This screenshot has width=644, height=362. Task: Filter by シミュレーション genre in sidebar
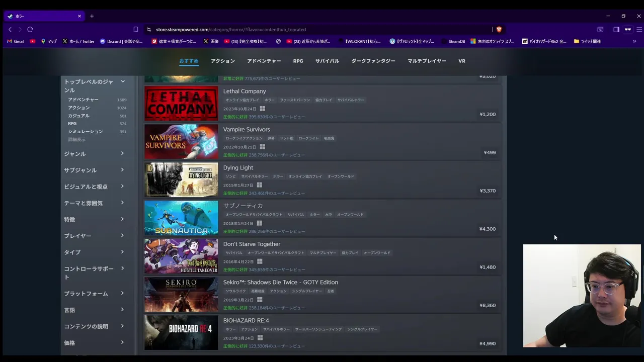(85, 131)
